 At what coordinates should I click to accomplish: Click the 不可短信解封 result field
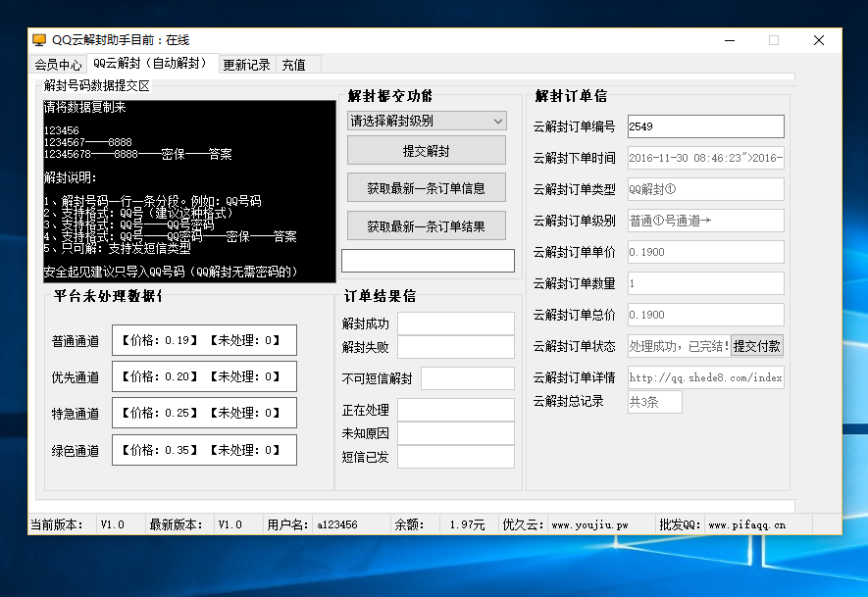tap(468, 378)
